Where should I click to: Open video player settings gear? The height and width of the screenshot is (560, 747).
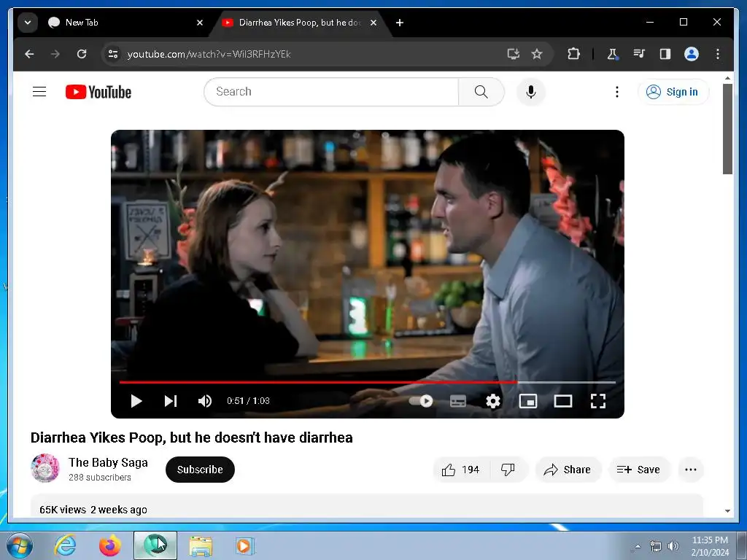click(x=493, y=401)
